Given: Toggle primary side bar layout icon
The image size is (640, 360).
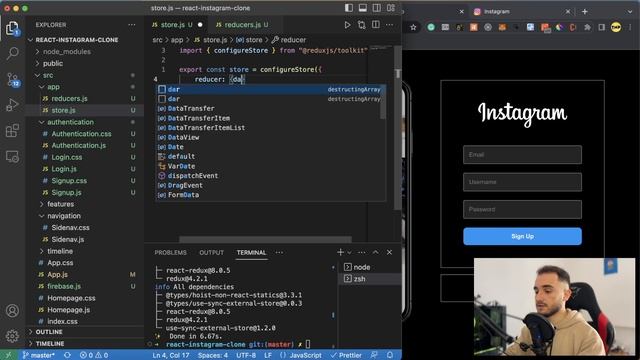Looking at the screenshot, I should (x=349, y=8).
